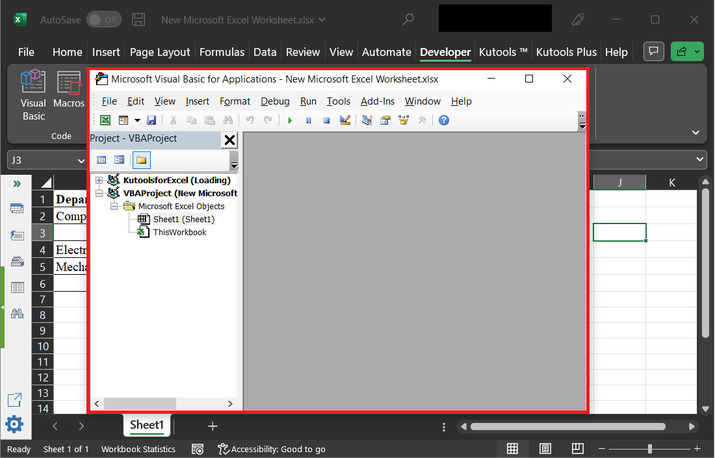Select ThisWorkbook in project tree

180,232
